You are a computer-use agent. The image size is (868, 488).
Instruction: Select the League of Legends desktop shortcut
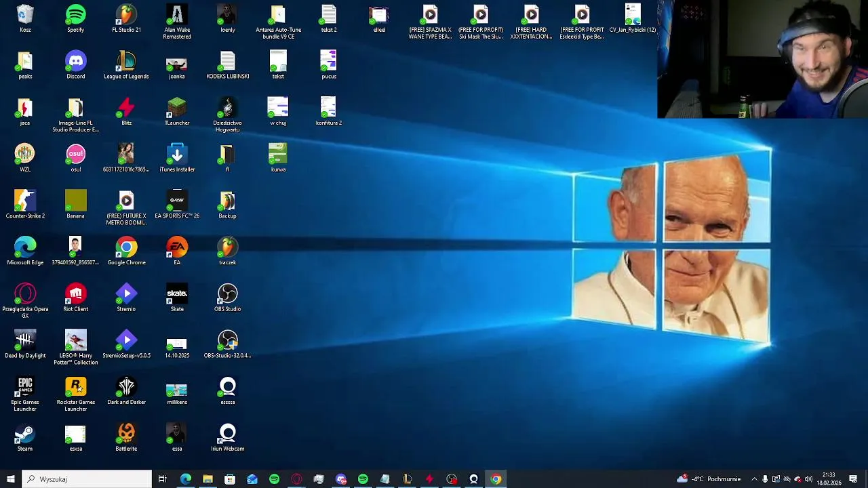[x=126, y=65]
